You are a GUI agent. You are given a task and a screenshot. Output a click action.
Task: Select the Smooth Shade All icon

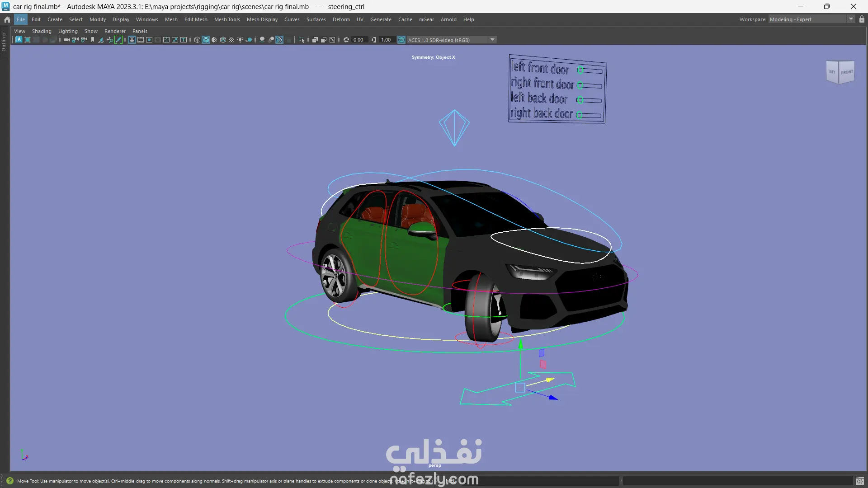pyautogui.click(x=206, y=40)
